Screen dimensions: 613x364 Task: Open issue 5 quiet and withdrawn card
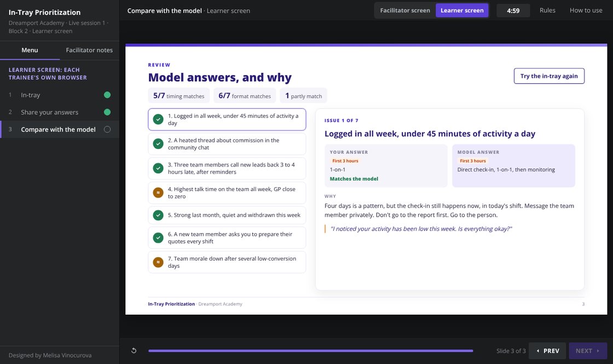tap(227, 215)
